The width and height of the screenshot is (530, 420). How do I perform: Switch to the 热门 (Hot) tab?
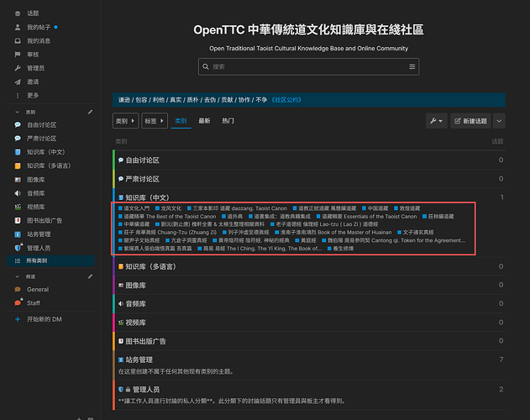pos(228,122)
